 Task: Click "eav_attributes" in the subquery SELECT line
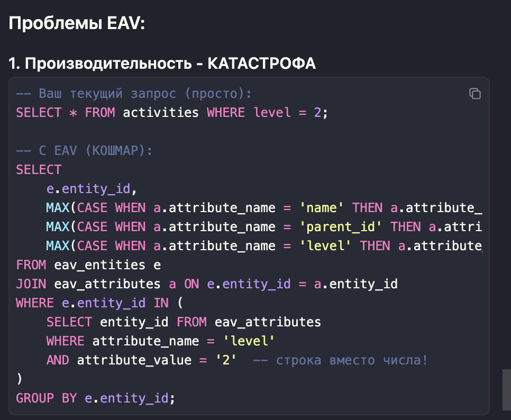[x=268, y=322]
